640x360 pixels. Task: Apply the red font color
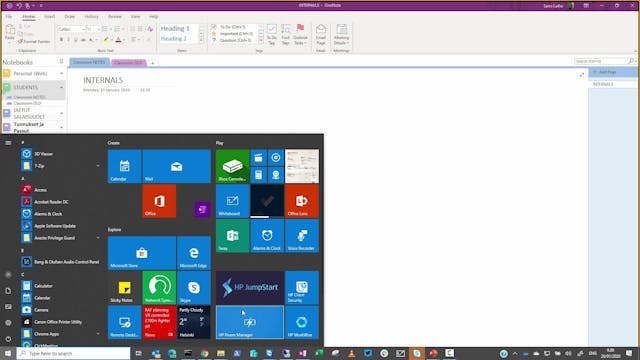[118, 40]
